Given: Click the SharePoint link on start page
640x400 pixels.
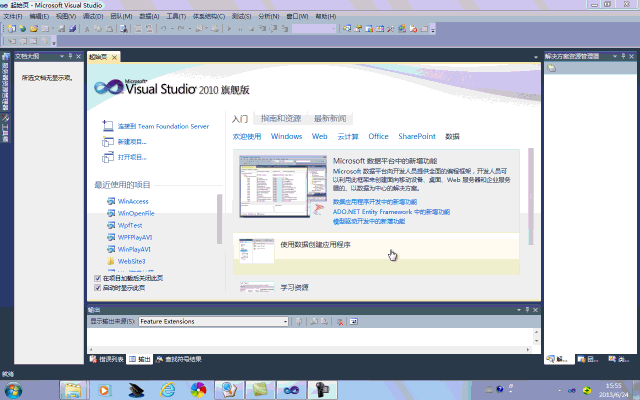Looking at the screenshot, I should coord(417,136).
